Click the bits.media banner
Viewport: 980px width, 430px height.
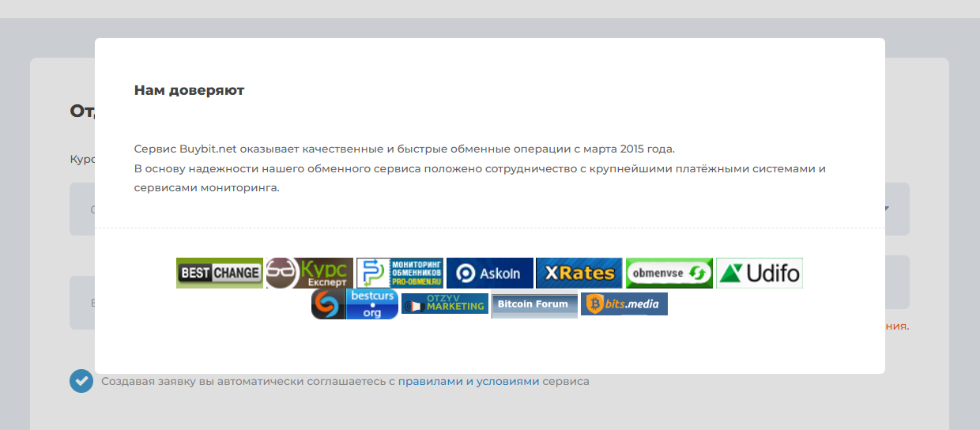(x=624, y=304)
